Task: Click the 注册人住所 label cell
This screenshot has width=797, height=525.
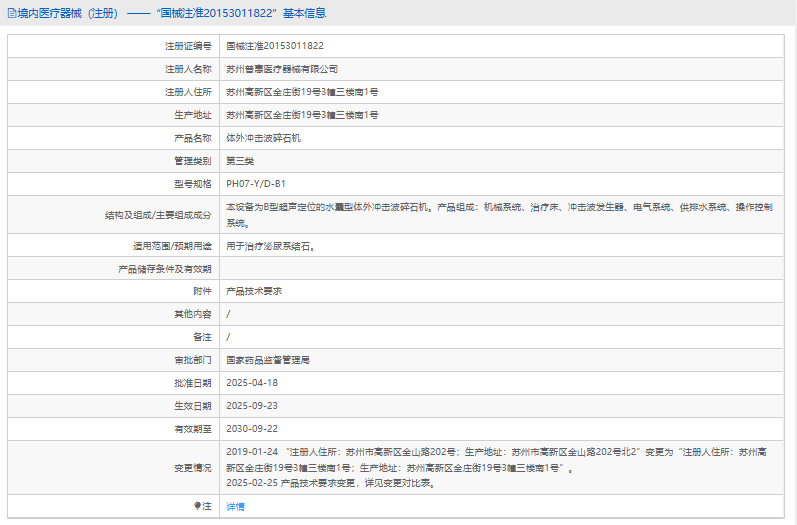Action: click(x=113, y=92)
